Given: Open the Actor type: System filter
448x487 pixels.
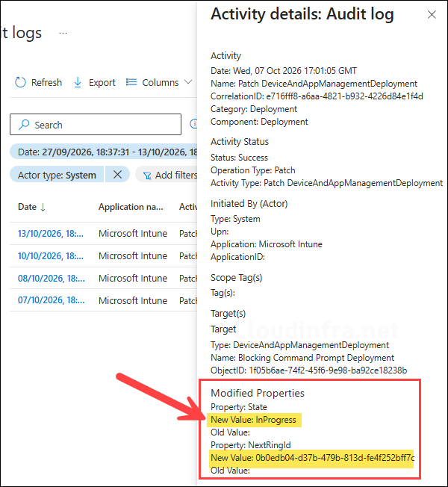Looking at the screenshot, I should 57,175.
